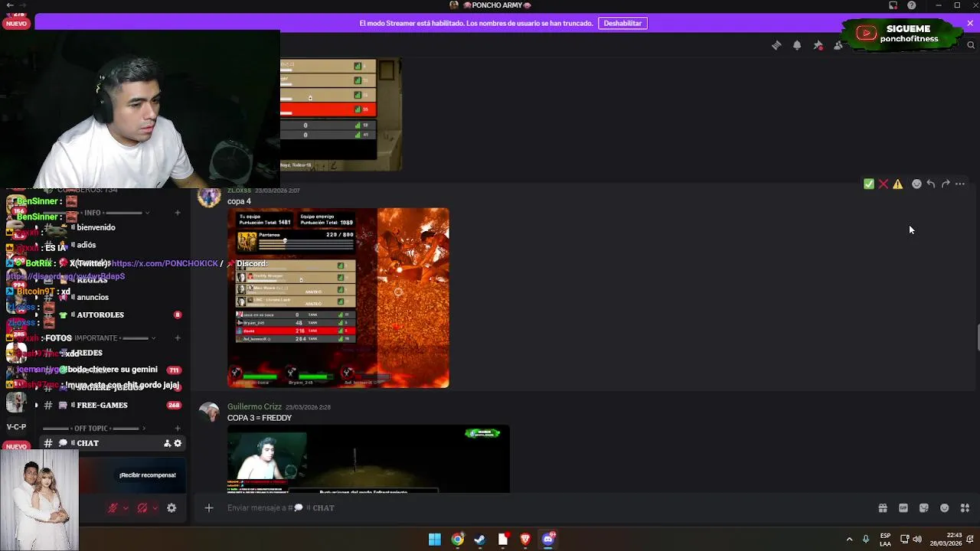Open taskbar volume control
The image size is (980, 551).
917,540
